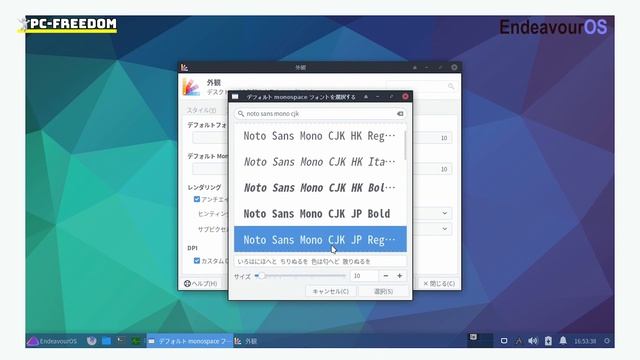Switch to font chooser taskbar entry
This screenshot has height=360, width=640.
click(190, 341)
